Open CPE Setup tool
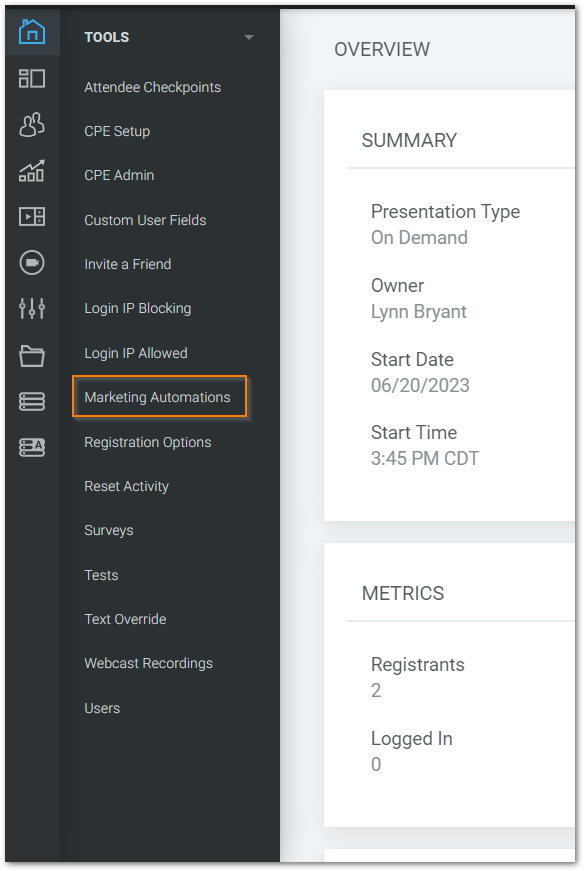This screenshot has height=871, width=584. click(117, 131)
